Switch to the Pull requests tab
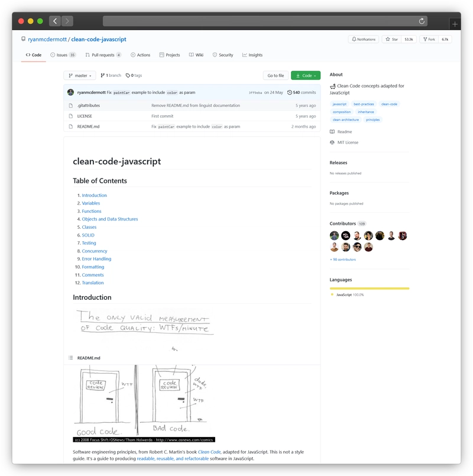Viewport: 473px width, 476px height. tap(103, 55)
